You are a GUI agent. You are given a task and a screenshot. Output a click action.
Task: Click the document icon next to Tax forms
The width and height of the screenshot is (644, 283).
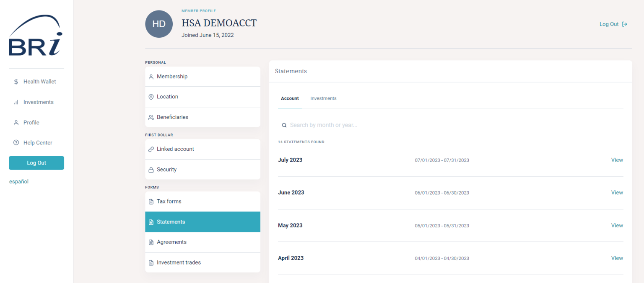151,201
